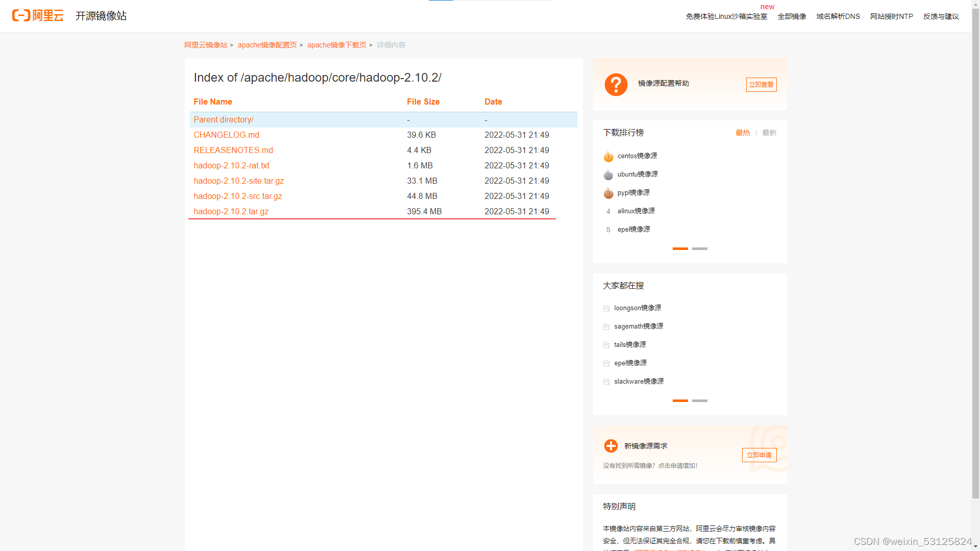Viewport: 980px width, 551px height.
Task: Click the document icon next to sagemath镜像源
Action: 606,327
